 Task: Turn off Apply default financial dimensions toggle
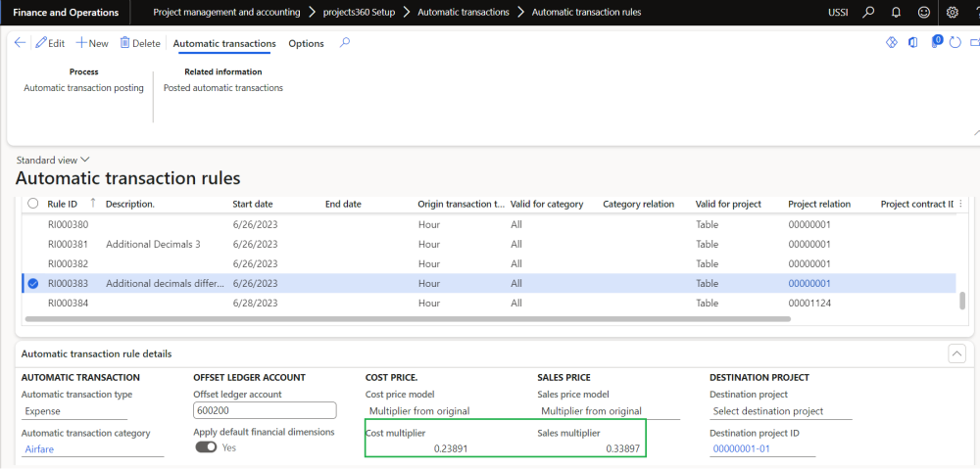click(x=206, y=446)
